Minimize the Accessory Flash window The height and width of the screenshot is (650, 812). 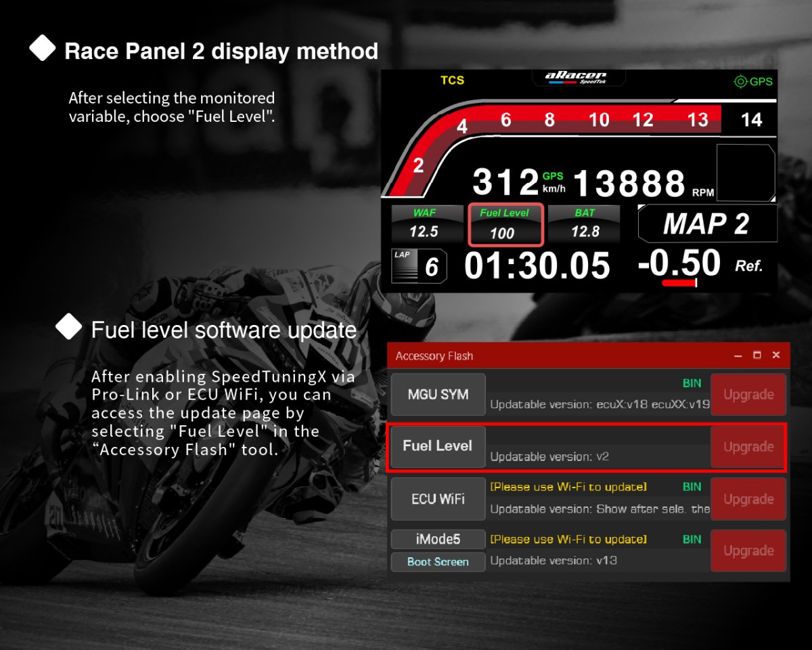coord(738,355)
